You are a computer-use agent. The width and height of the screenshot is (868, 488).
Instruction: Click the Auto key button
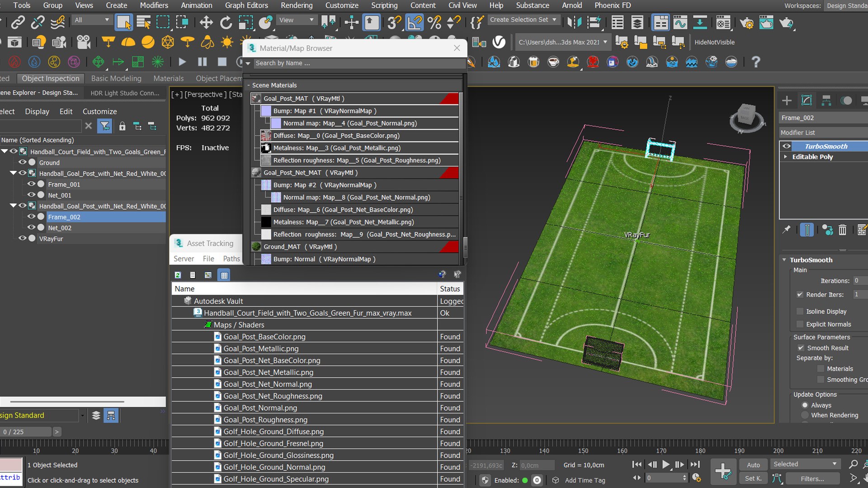point(753,465)
